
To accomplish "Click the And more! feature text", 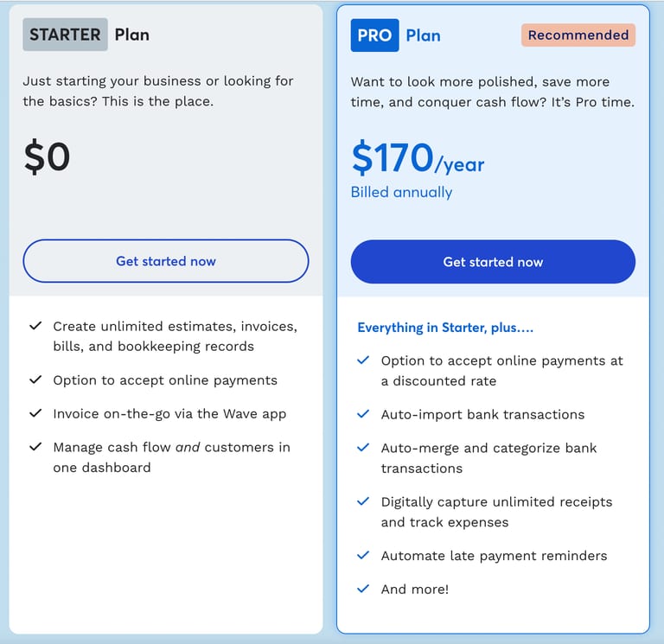I will point(415,589).
